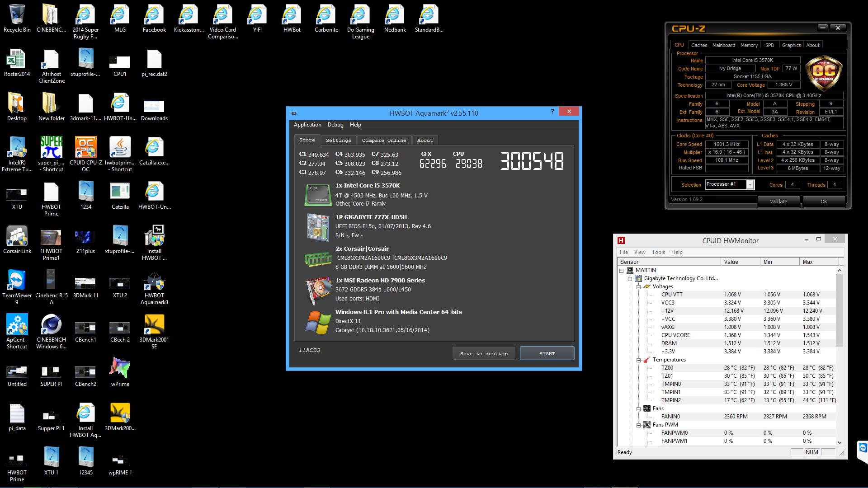
Task: Open the Application menu in Aquamark
Action: click(307, 125)
